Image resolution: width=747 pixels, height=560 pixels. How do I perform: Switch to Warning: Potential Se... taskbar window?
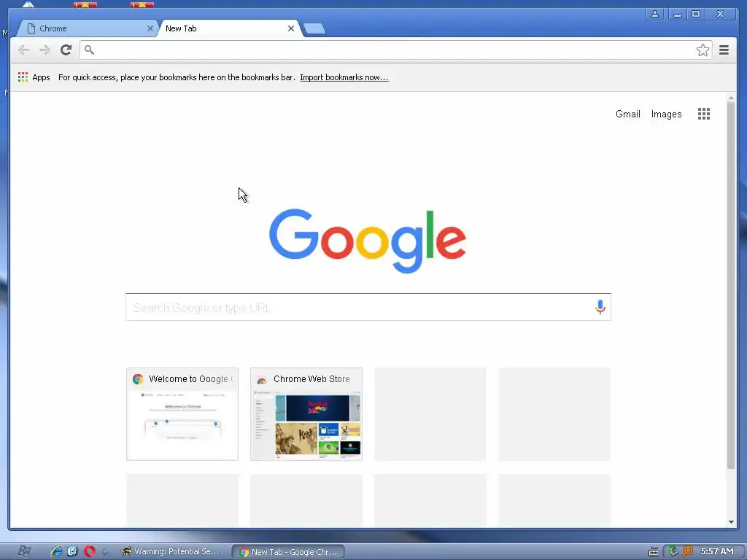click(171, 551)
